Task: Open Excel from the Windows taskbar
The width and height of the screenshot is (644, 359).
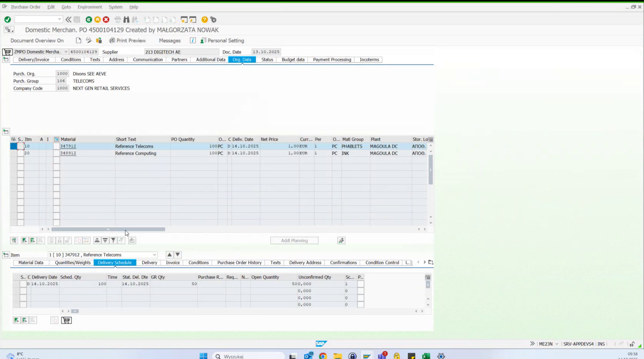Action: [425, 355]
